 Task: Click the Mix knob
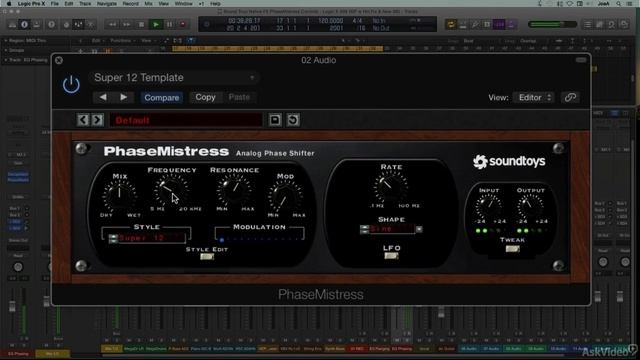[120, 195]
